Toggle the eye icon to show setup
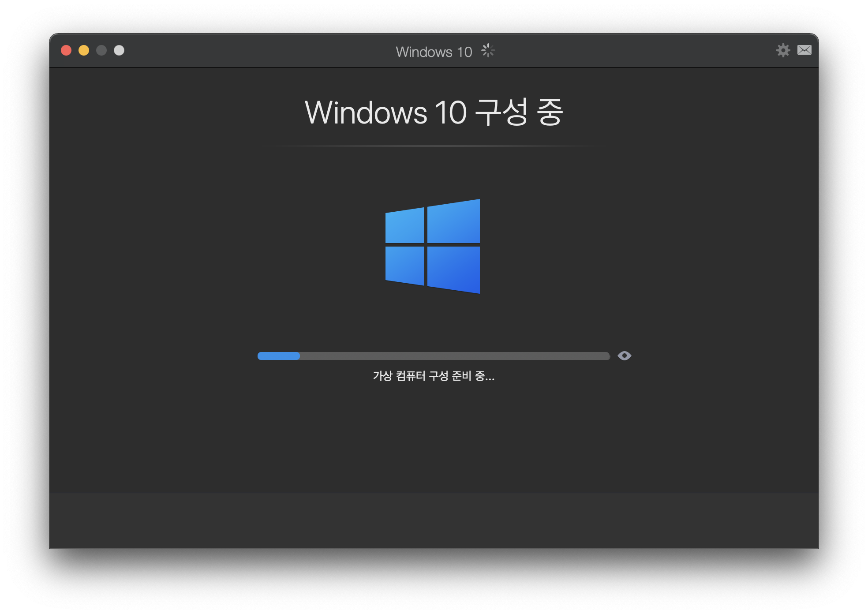Screen dimensions: 868x614 point(624,356)
